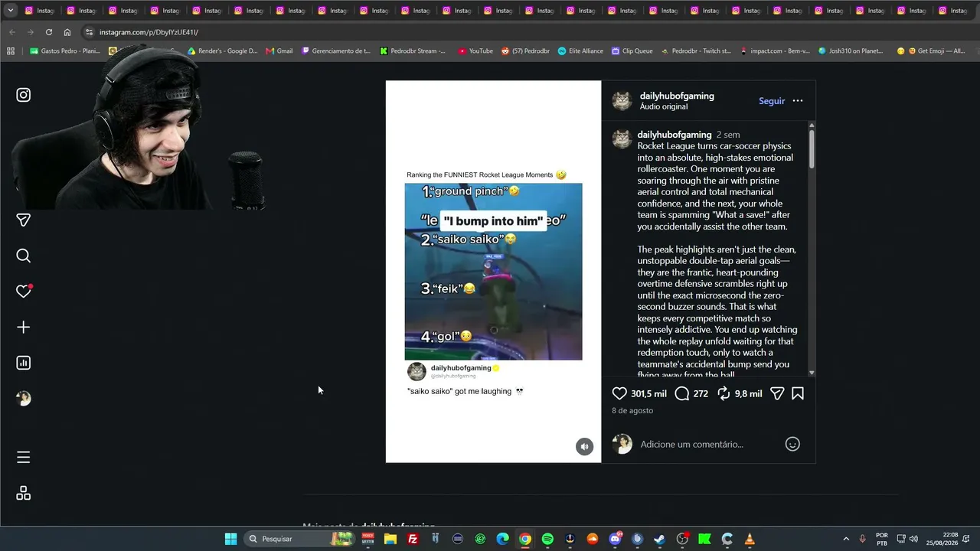The height and width of the screenshot is (551, 980).
Task: Open FileZilla from the taskbar
Action: 413,539
